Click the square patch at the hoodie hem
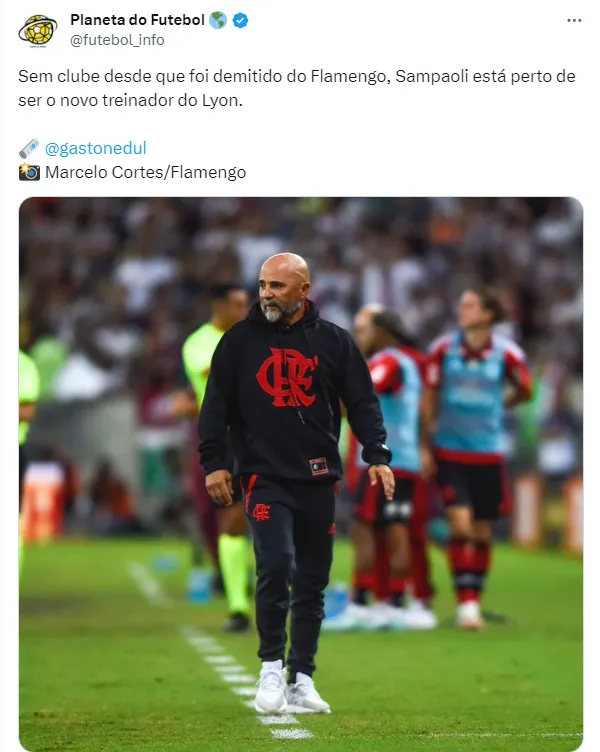The width and height of the screenshot is (600, 752). coord(318,466)
